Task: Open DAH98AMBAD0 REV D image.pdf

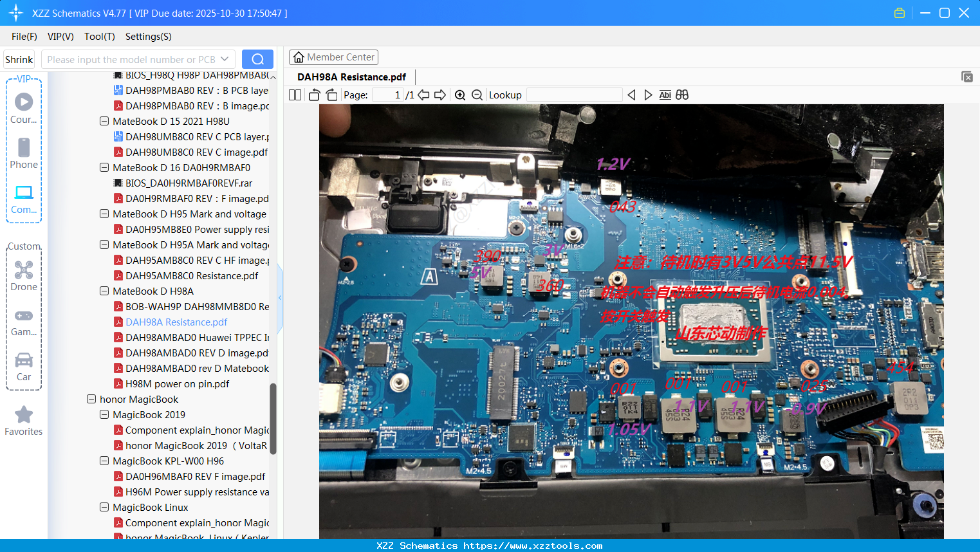Action: (x=191, y=353)
